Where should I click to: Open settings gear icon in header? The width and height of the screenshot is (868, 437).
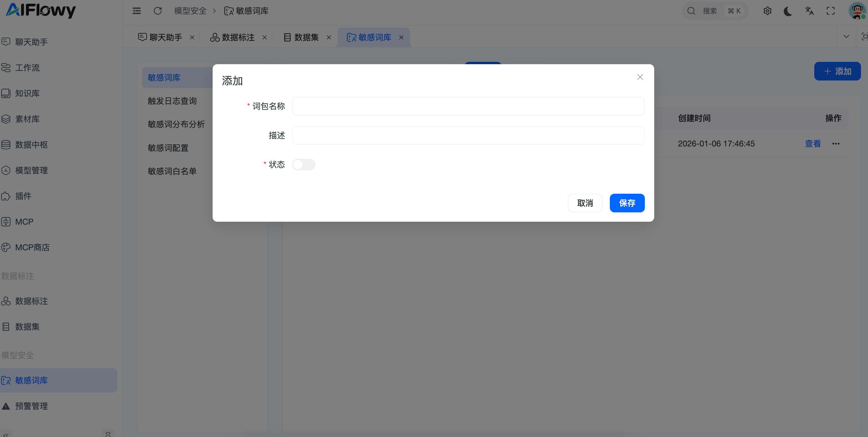767,11
